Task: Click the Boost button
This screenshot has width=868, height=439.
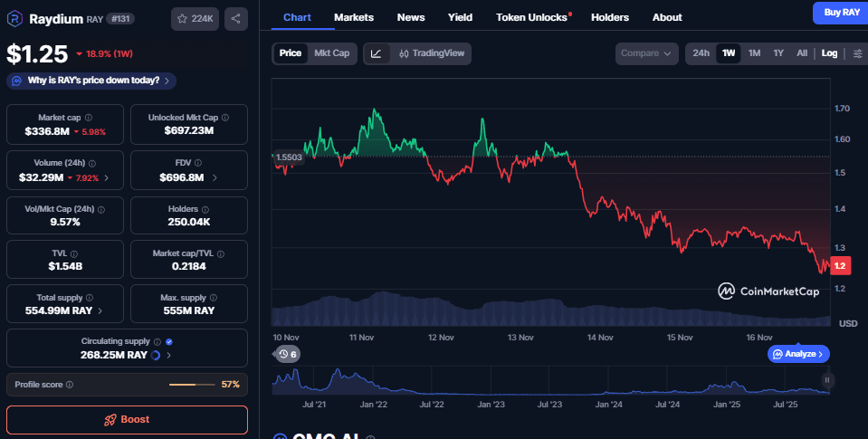Action: [127, 419]
